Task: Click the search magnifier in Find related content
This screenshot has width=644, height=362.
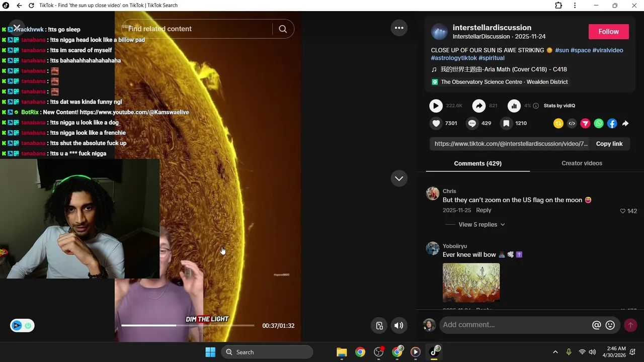Action: tap(283, 29)
